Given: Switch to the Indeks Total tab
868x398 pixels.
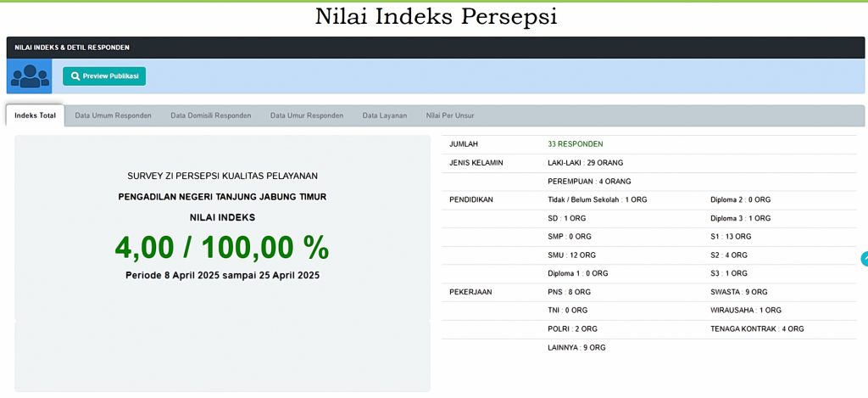Looking at the screenshot, I should point(36,115).
